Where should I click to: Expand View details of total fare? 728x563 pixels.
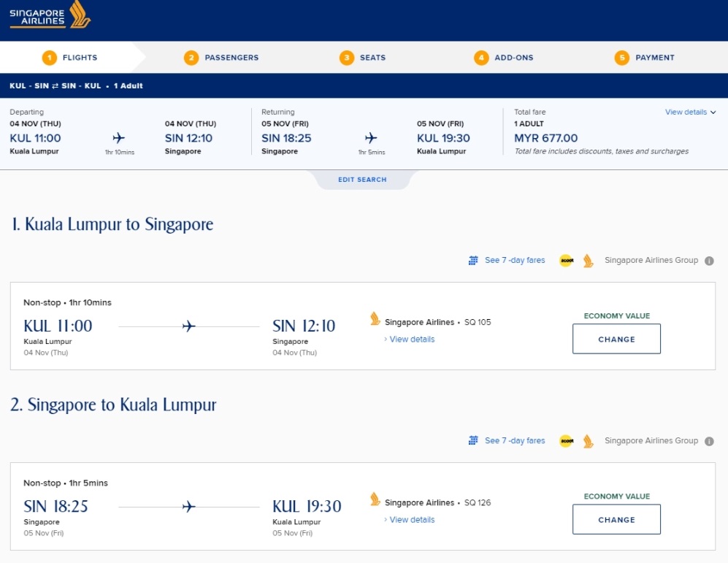point(690,112)
